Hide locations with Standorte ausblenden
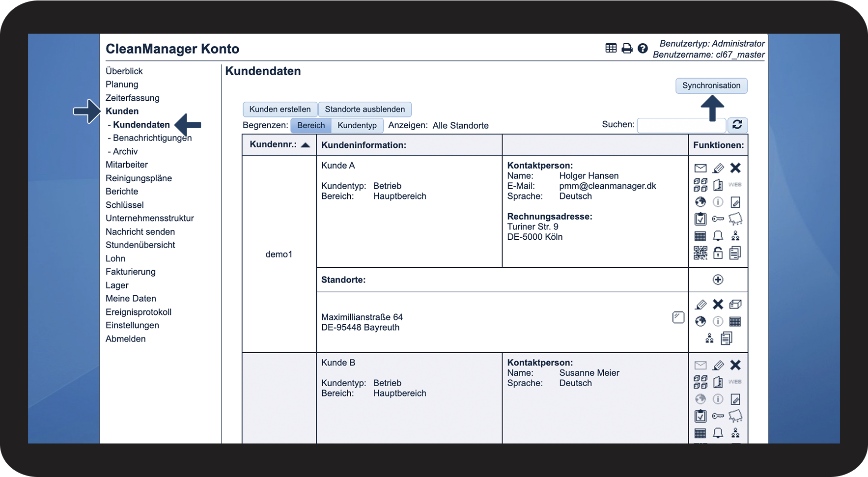Screen dimensions: 868x477 point(364,109)
